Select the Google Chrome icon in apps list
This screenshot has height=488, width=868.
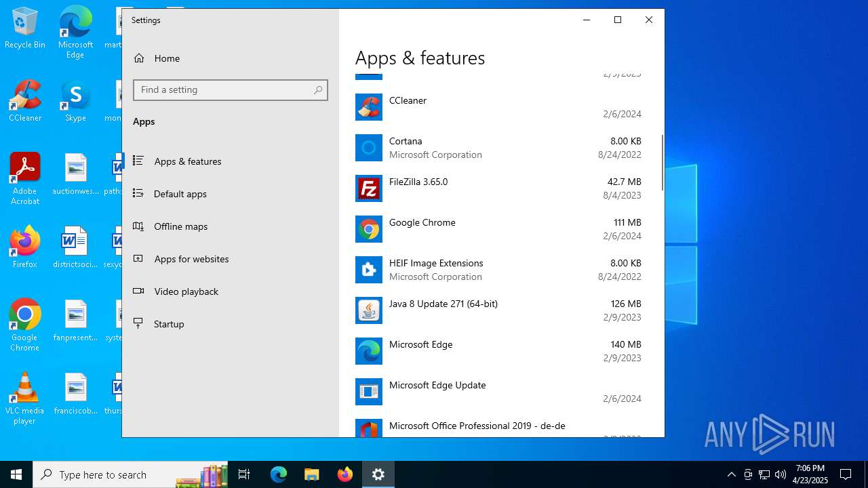(x=369, y=229)
